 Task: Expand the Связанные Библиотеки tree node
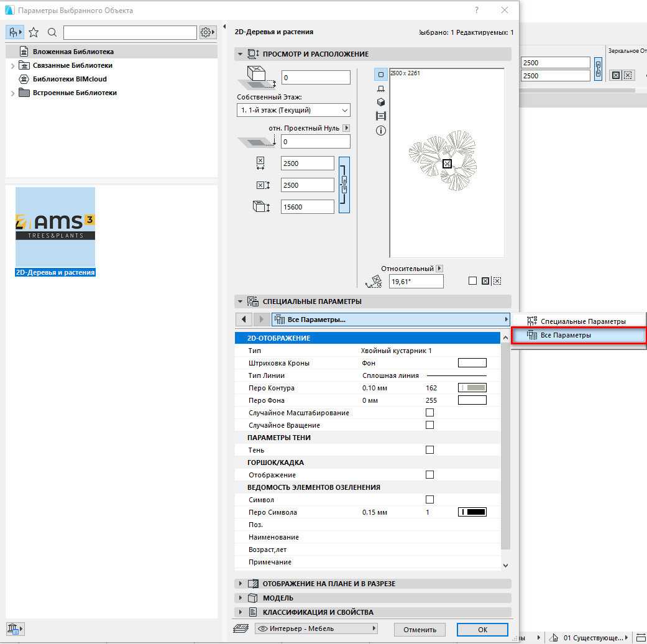[x=12, y=66]
